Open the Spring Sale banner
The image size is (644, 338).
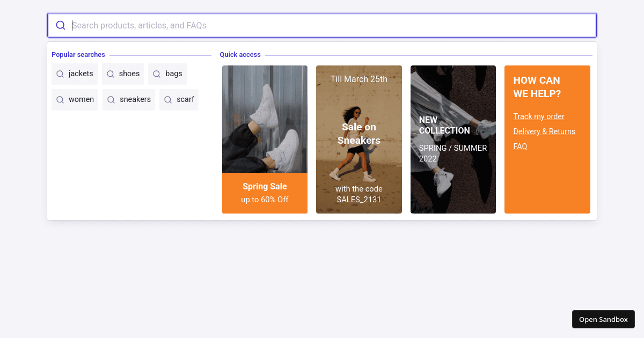tap(265, 139)
